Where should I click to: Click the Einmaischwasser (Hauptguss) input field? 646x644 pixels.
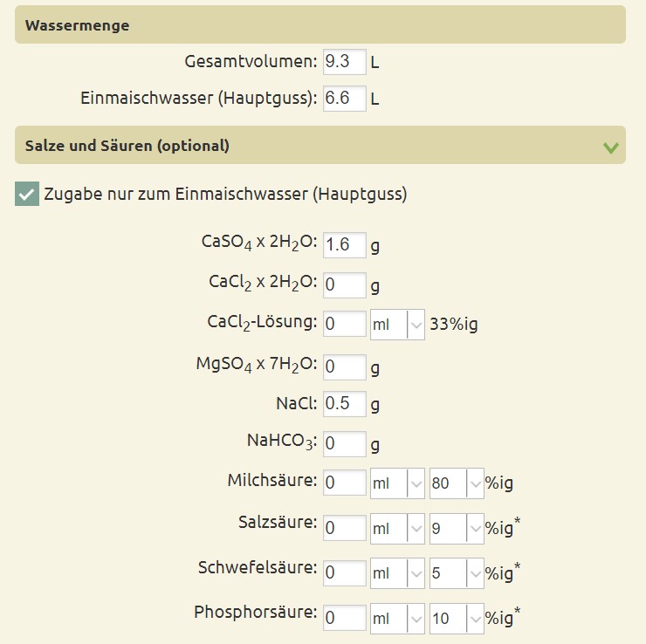coord(344,99)
